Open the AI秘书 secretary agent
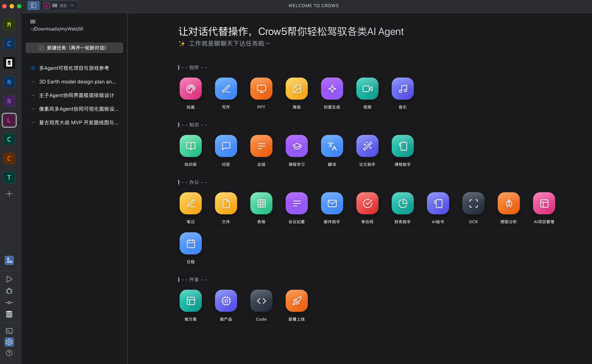Viewport: 592px width, 364px height. 438,203
